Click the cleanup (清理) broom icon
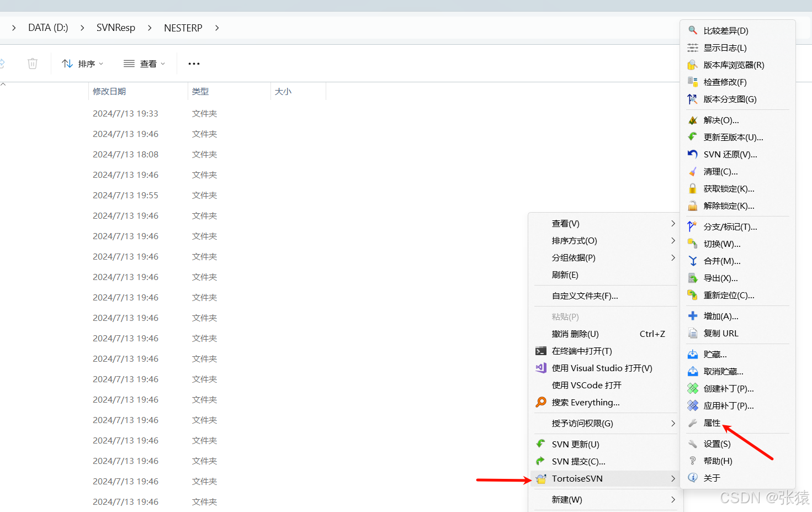 point(692,171)
